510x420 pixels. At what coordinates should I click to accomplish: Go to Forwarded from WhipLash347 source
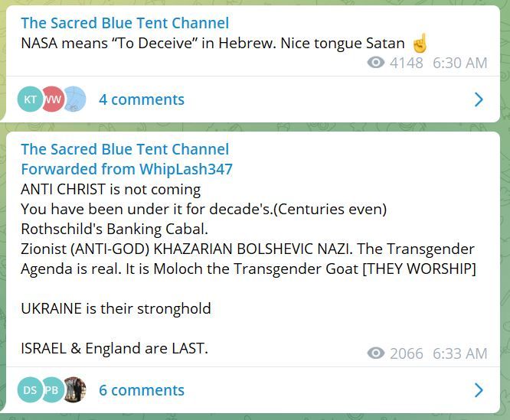tap(126, 169)
